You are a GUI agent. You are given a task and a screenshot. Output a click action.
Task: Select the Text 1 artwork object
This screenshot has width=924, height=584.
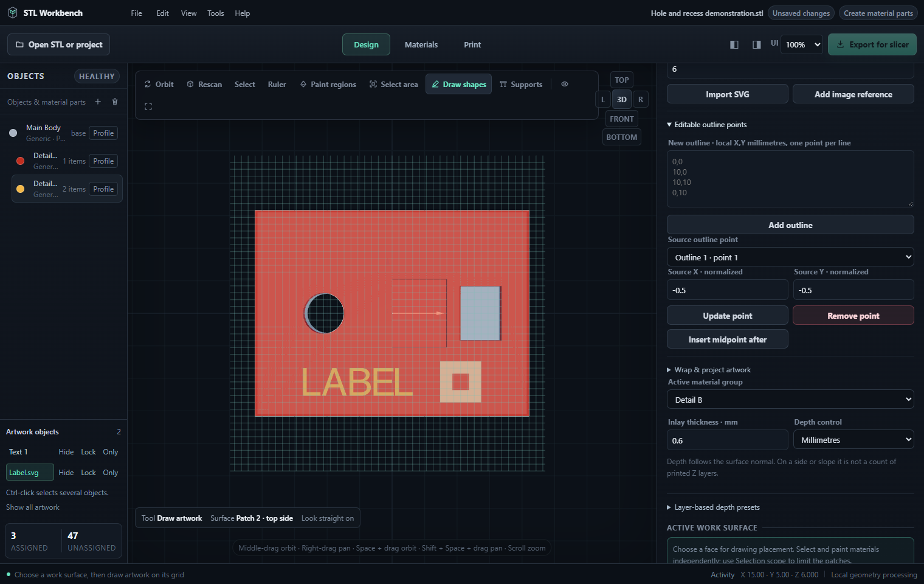[x=30, y=452]
